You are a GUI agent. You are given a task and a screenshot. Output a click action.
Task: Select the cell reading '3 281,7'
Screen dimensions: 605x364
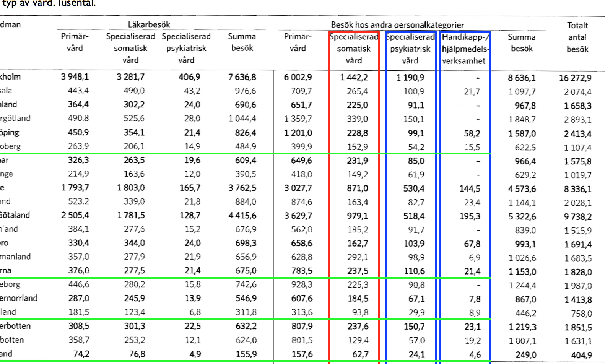(130, 77)
